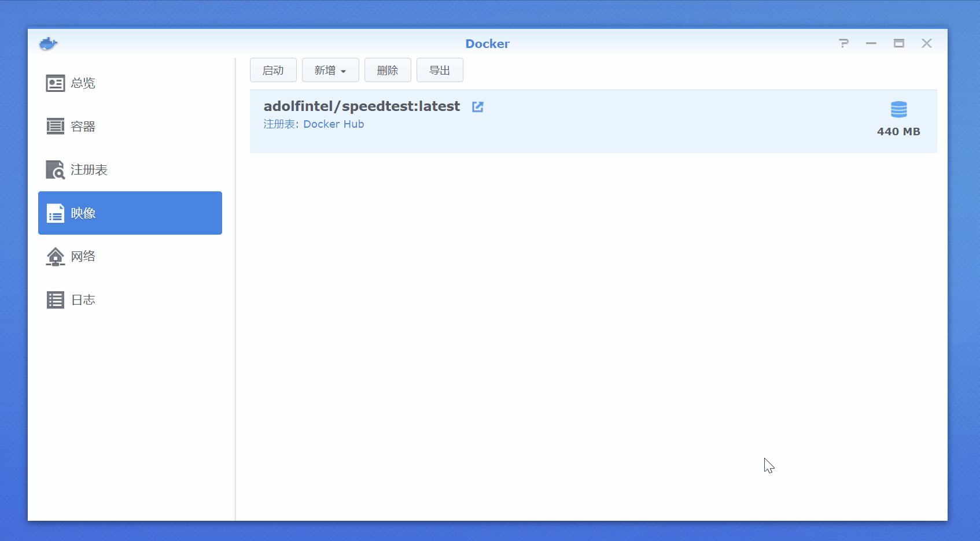Image resolution: width=980 pixels, height=541 pixels.
Task: Click the 导出 export button
Action: (x=440, y=70)
